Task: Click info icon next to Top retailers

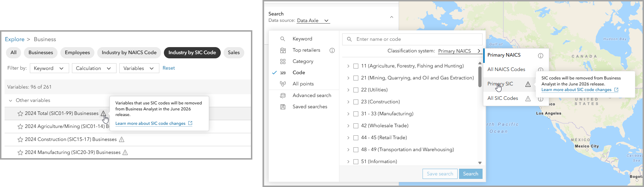Action: pos(332,50)
